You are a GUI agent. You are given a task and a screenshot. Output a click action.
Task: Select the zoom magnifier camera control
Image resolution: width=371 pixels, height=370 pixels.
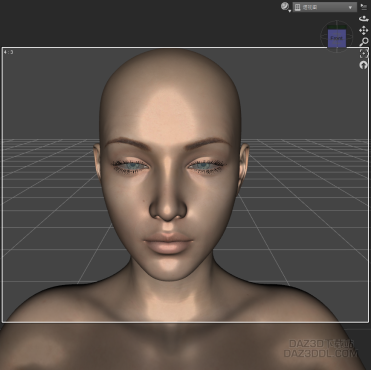pyautogui.click(x=364, y=42)
